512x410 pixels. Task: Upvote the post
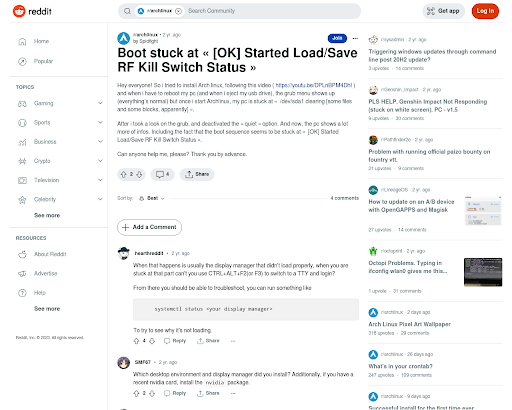tap(123, 174)
